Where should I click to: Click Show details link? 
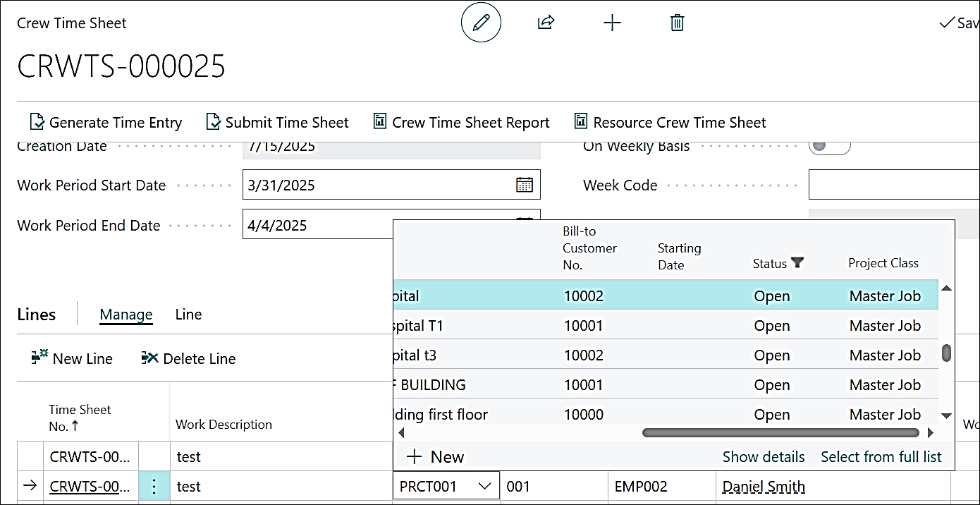[x=764, y=457]
